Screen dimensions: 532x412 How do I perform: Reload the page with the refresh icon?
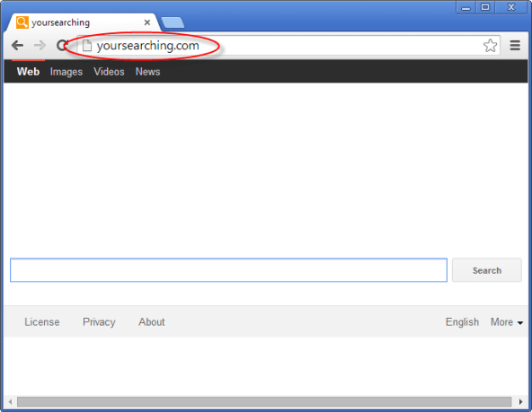coord(62,45)
